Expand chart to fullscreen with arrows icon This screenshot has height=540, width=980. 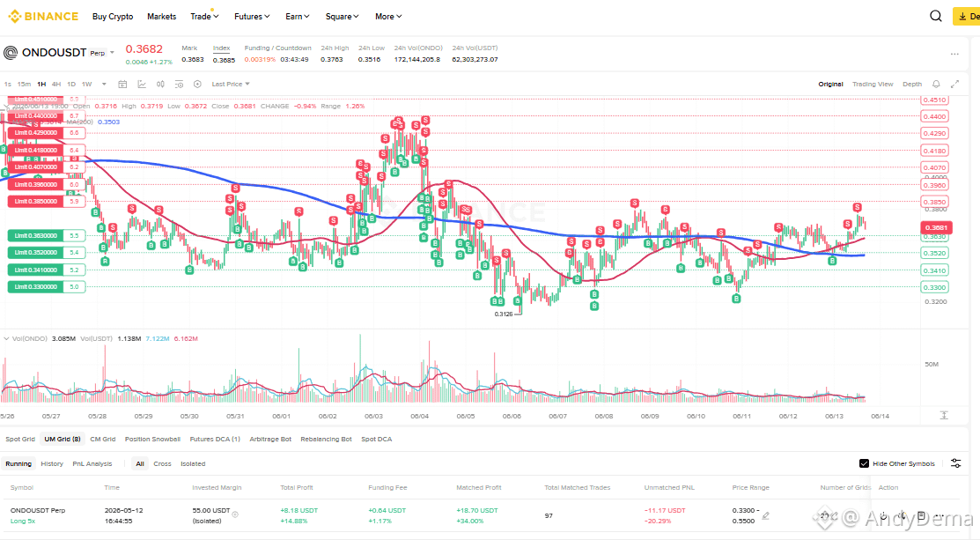(x=955, y=84)
